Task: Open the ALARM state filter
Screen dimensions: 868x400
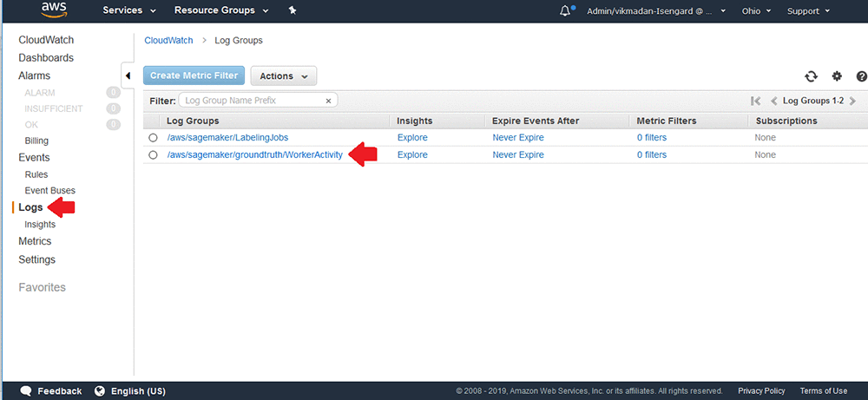Action: [40, 92]
